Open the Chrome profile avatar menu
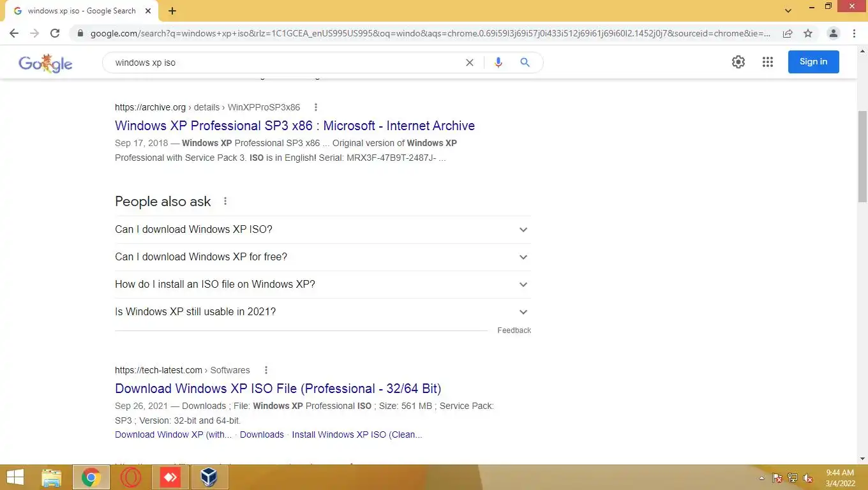The image size is (868, 490). coord(833,33)
